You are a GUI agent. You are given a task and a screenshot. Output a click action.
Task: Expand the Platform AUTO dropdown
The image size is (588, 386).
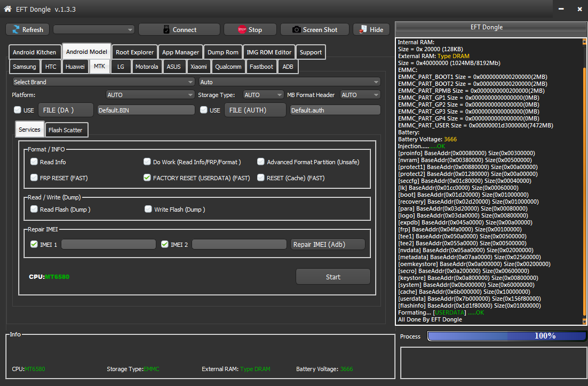[150, 95]
